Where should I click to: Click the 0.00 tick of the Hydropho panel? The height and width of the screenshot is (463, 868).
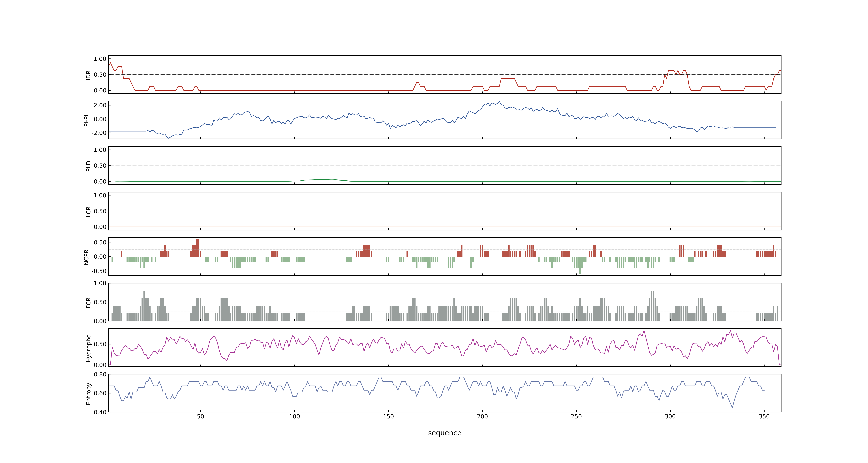100,365
